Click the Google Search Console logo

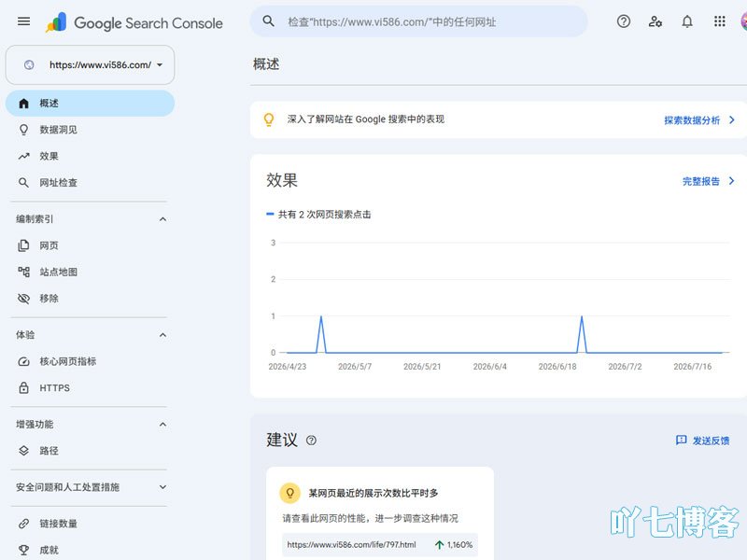pyautogui.click(x=134, y=22)
